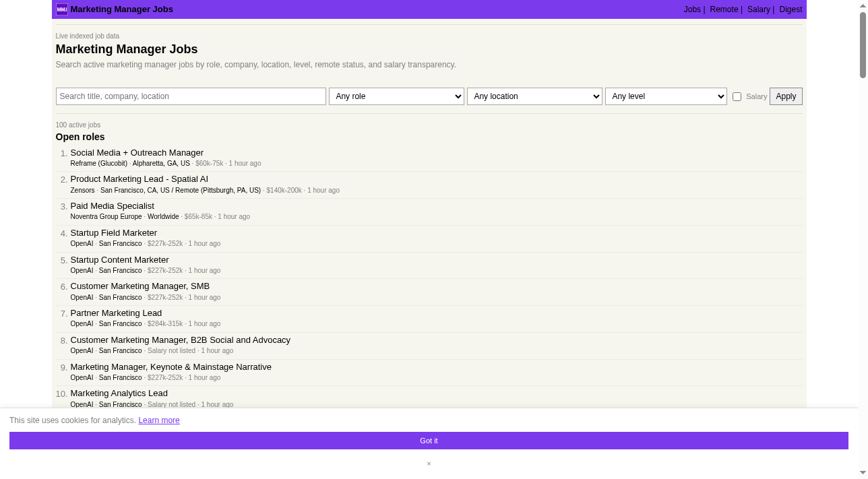Open the Salary nav link
This screenshot has width=868, height=479.
coord(758,9)
